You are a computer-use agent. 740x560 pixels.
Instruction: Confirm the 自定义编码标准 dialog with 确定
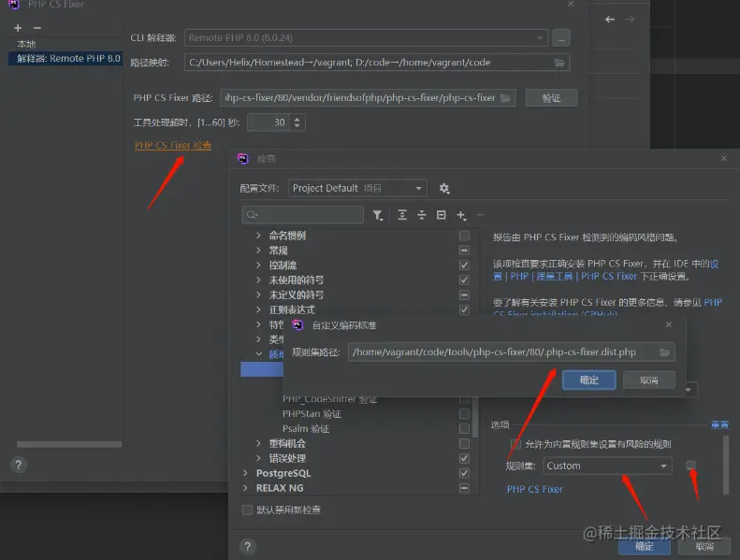point(589,380)
